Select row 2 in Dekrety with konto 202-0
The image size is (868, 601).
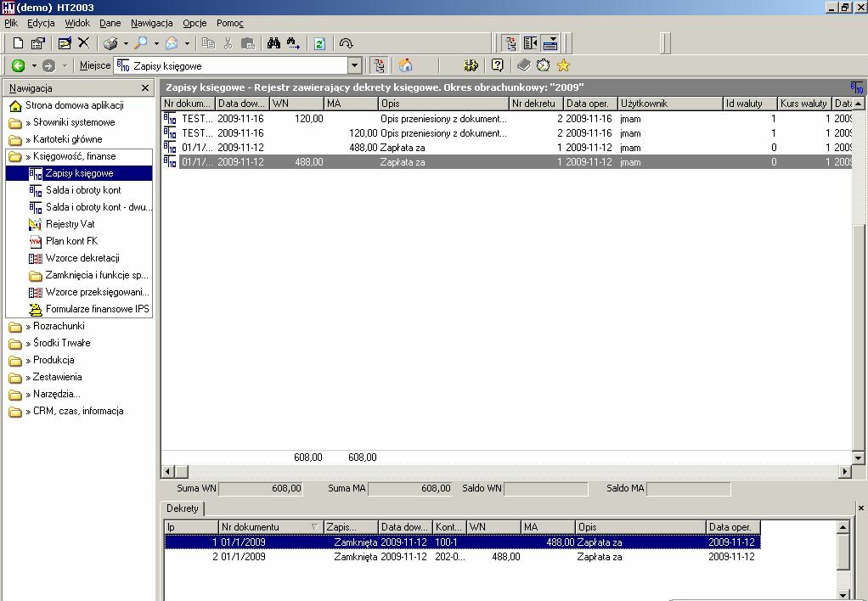(x=462, y=557)
